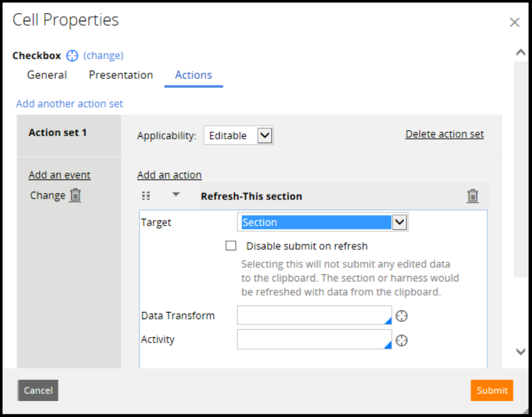Close the Cell Properties dialog
532x417 pixels.
point(514,23)
